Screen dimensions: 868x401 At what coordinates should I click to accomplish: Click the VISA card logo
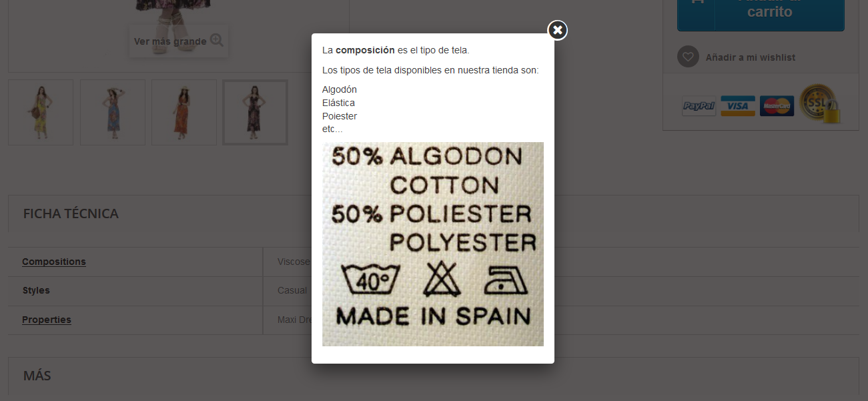[x=738, y=106]
